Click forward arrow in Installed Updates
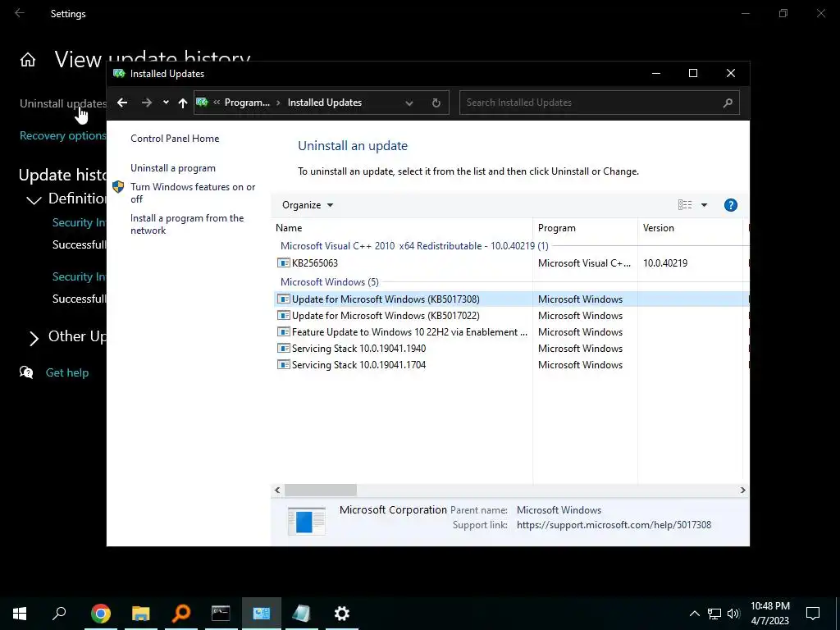840x630 pixels. 146,103
